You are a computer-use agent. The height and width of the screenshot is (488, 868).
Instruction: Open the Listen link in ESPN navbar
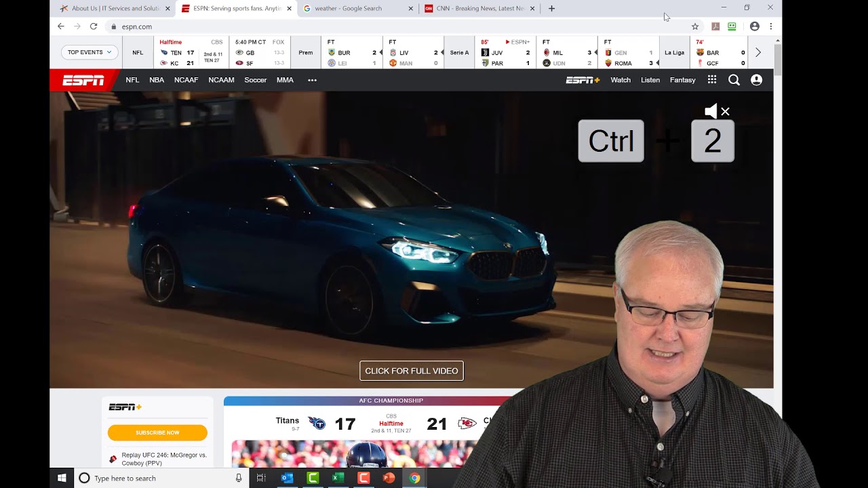point(650,80)
